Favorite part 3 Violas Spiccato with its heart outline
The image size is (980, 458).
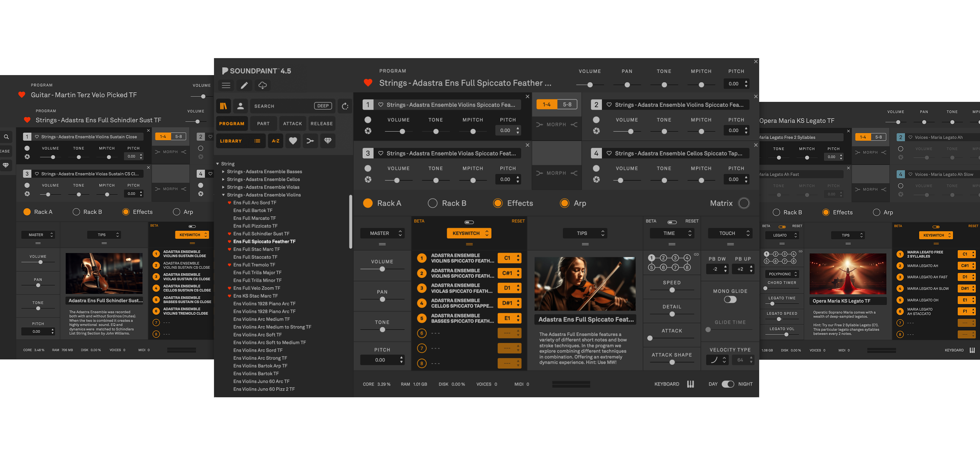[381, 153]
